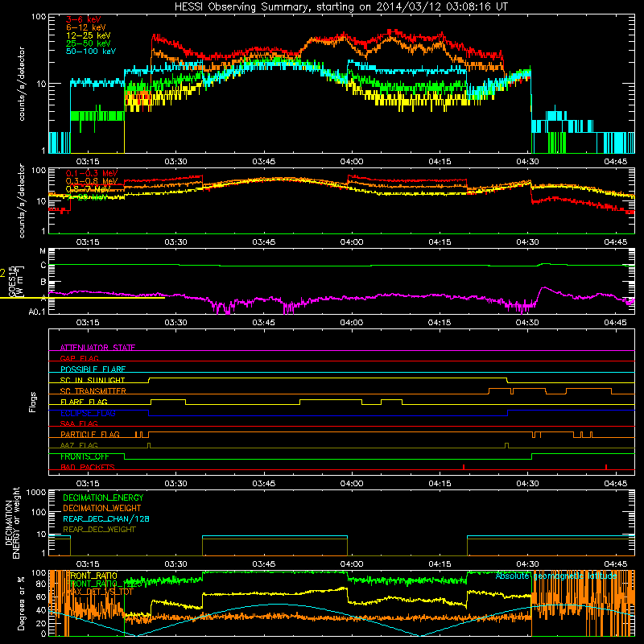Click 04:45 tick on the decimation panel
This screenshot has width=644, height=644.
pyautogui.click(x=615, y=564)
